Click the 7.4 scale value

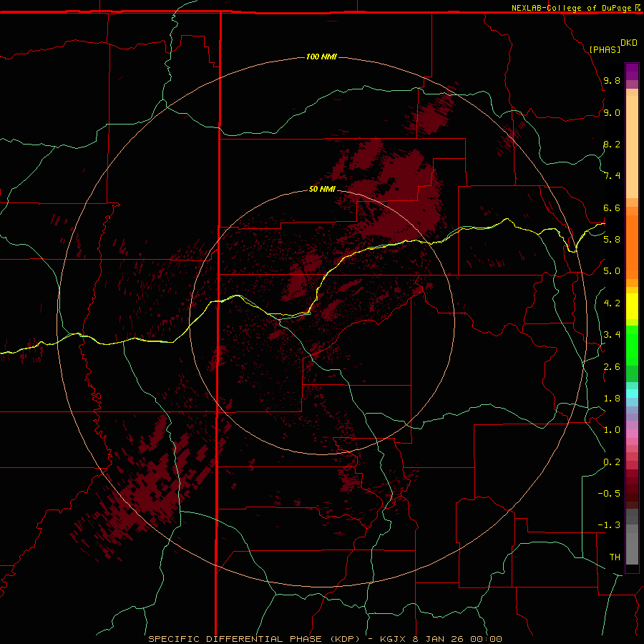click(612, 176)
